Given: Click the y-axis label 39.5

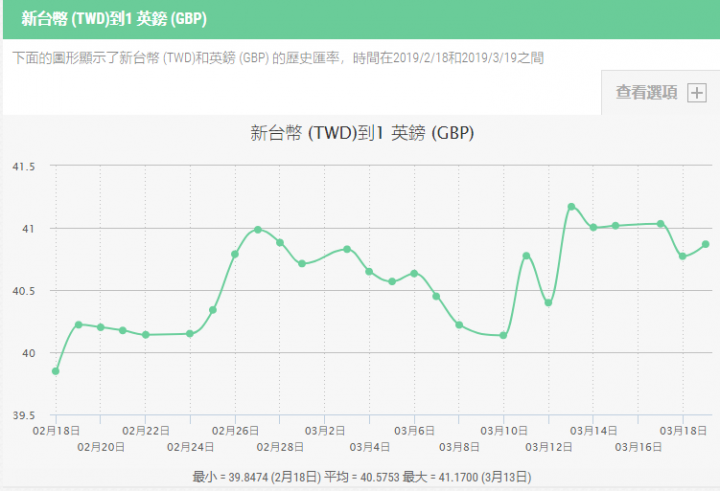Looking at the screenshot, I should (23, 415).
